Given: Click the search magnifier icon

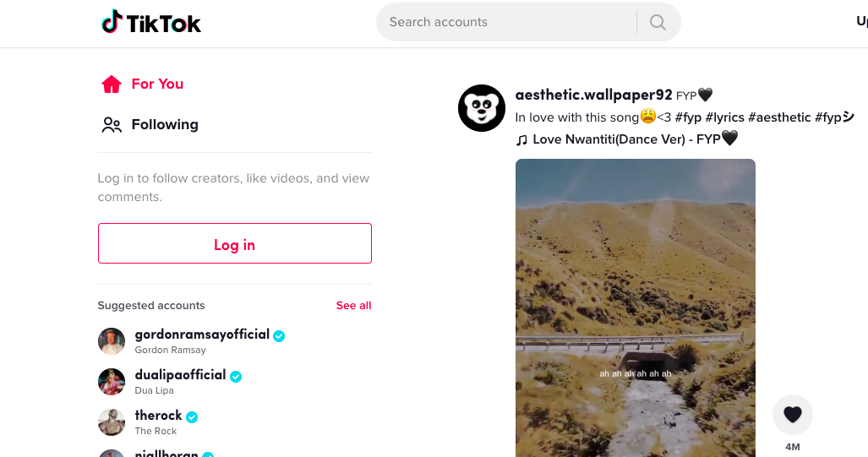Looking at the screenshot, I should tap(658, 22).
